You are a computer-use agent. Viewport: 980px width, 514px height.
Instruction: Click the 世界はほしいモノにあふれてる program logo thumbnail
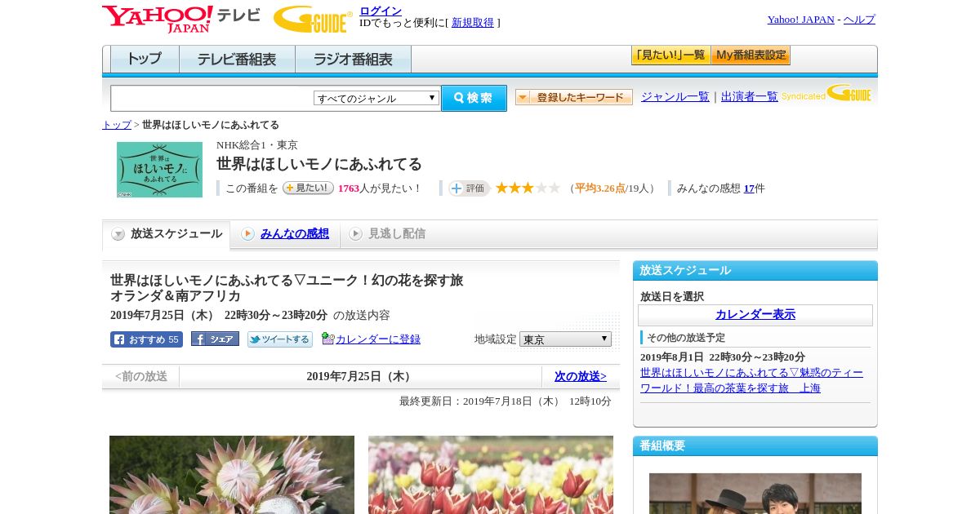tap(159, 170)
